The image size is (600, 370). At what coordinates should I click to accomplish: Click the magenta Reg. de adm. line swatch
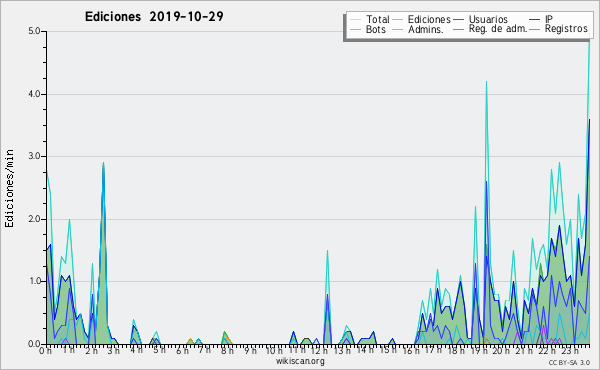(458, 29)
